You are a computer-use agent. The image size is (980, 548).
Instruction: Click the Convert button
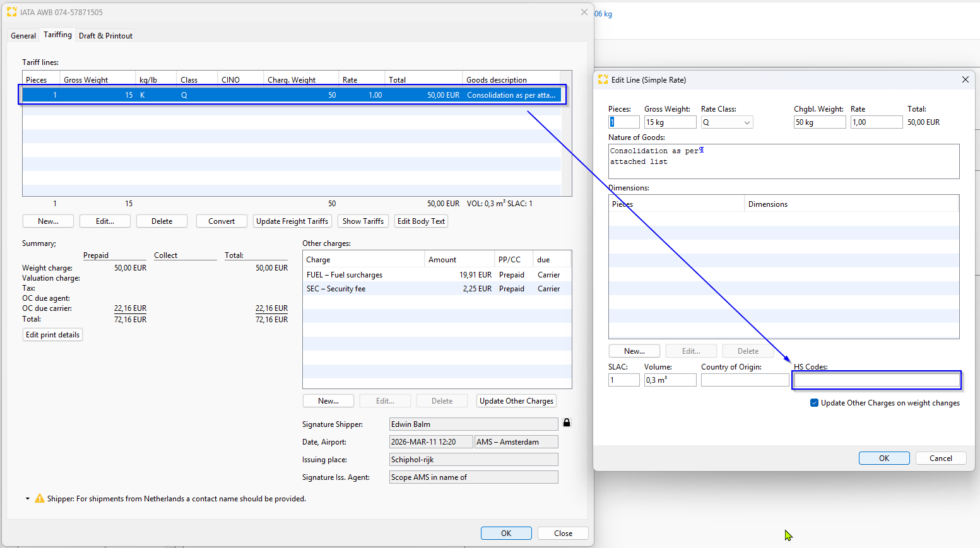[x=221, y=221]
